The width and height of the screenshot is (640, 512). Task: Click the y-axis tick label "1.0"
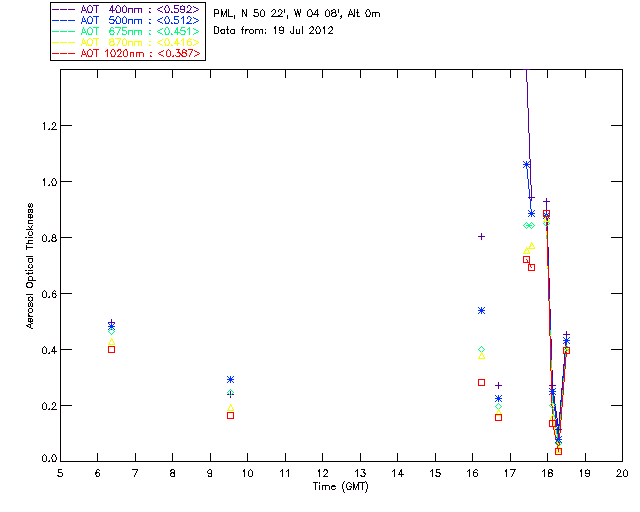[x=49, y=182]
